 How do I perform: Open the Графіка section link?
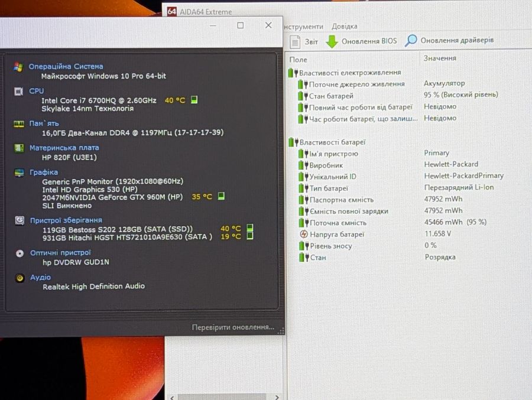pos(44,173)
